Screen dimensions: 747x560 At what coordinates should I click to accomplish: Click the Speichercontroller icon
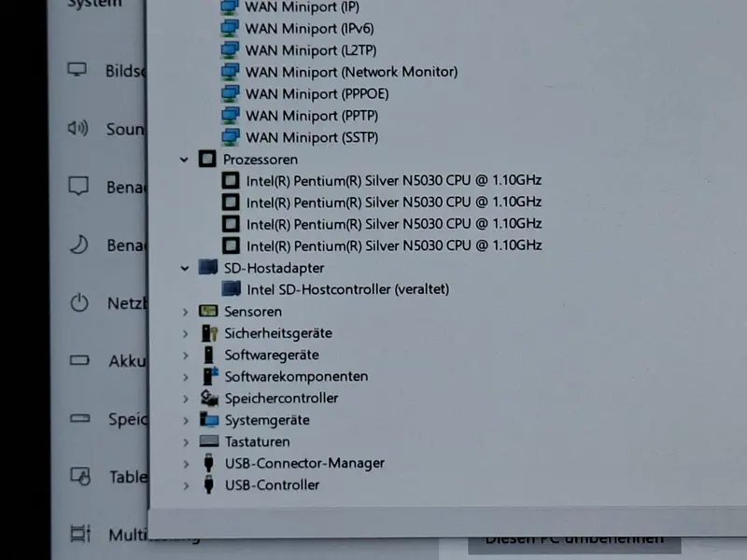(x=209, y=399)
